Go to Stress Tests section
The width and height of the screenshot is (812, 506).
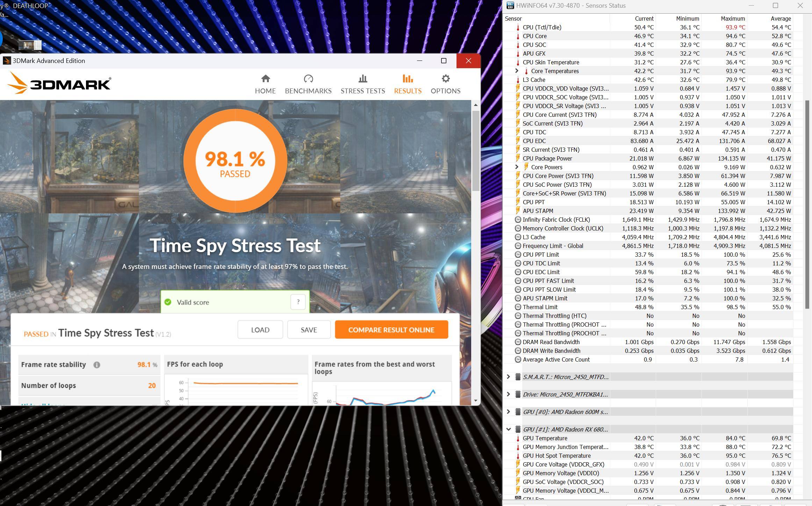(362, 84)
